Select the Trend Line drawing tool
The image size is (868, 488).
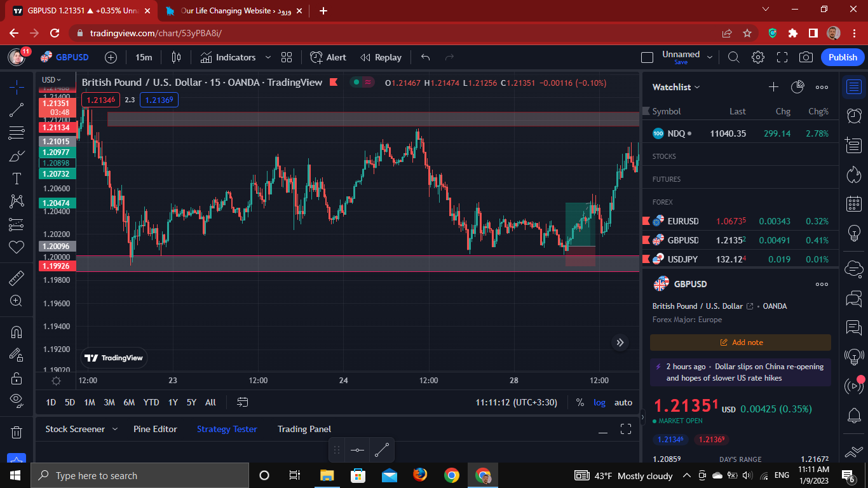point(17,110)
